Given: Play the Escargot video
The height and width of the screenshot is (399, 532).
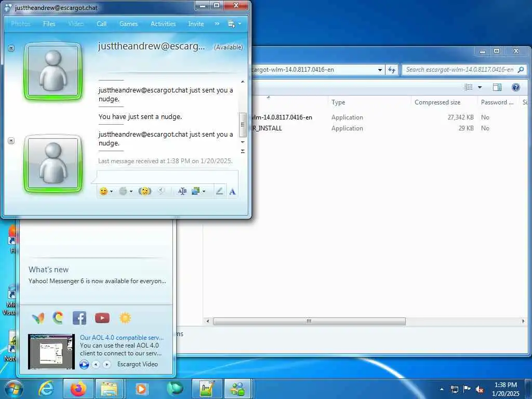Looking at the screenshot, I should [84, 364].
